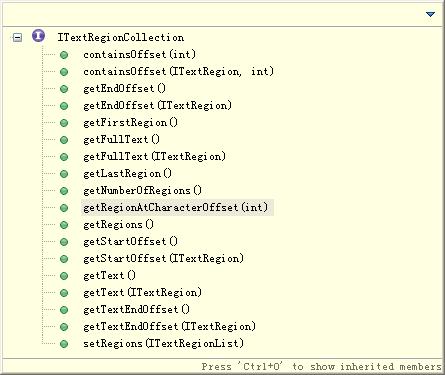Click green icon beside setRegions(ITextRegionList)
Image resolution: width=445 pixels, height=375 pixels.
(64, 344)
